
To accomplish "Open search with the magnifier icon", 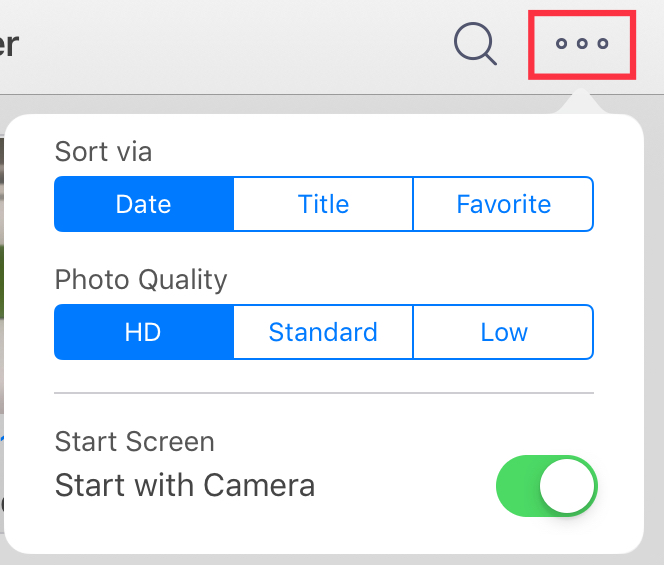I will click(475, 44).
